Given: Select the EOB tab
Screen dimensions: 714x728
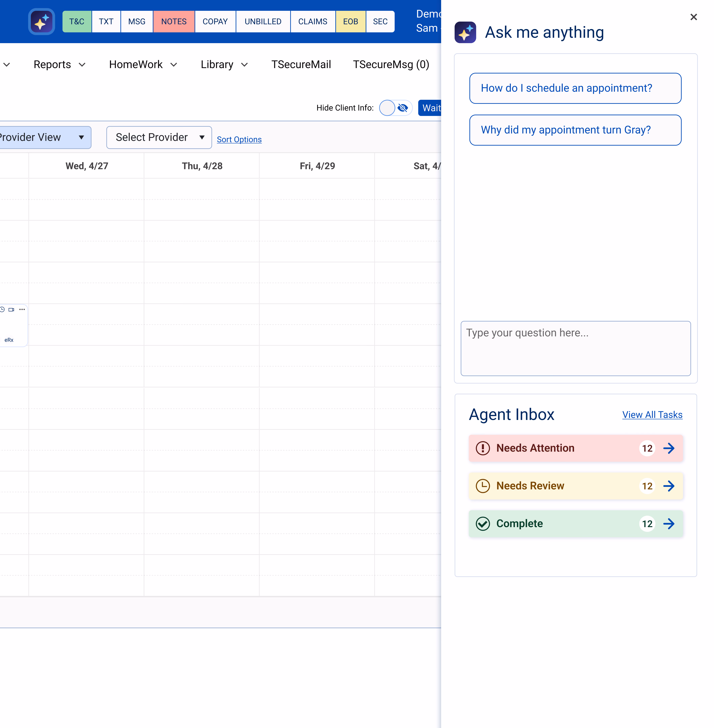Looking at the screenshot, I should (x=351, y=22).
